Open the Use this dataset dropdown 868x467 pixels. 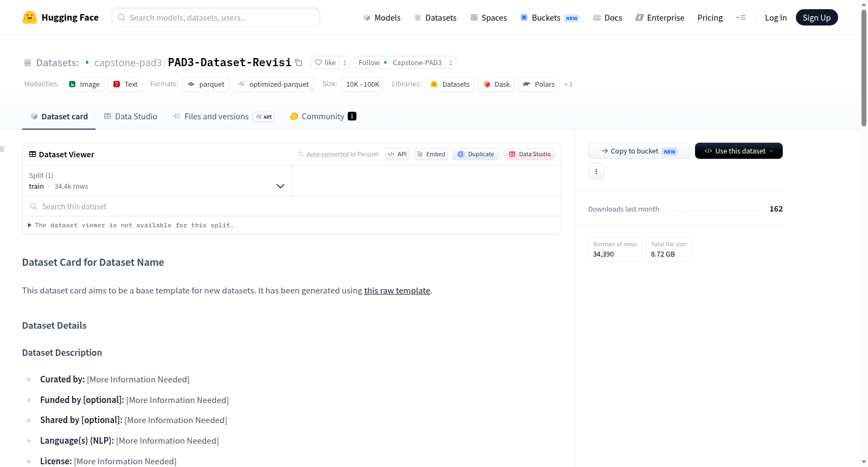(x=739, y=151)
